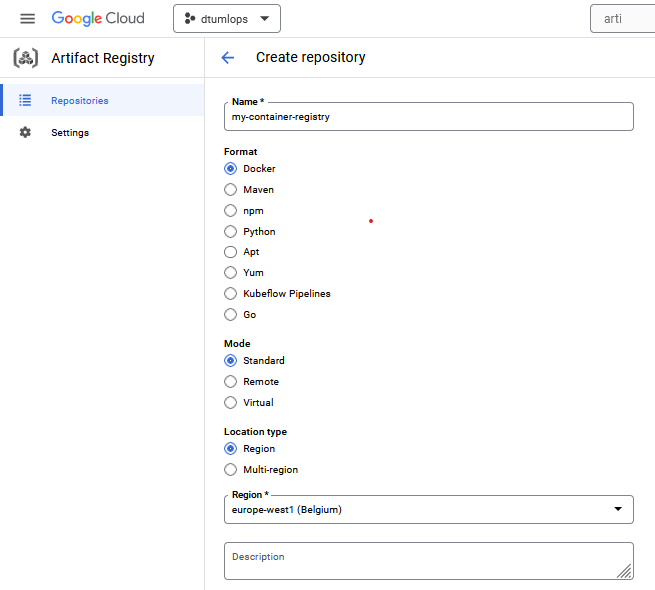The width and height of the screenshot is (655, 590).
Task: Click the Repositories list icon
Action: tap(25, 101)
